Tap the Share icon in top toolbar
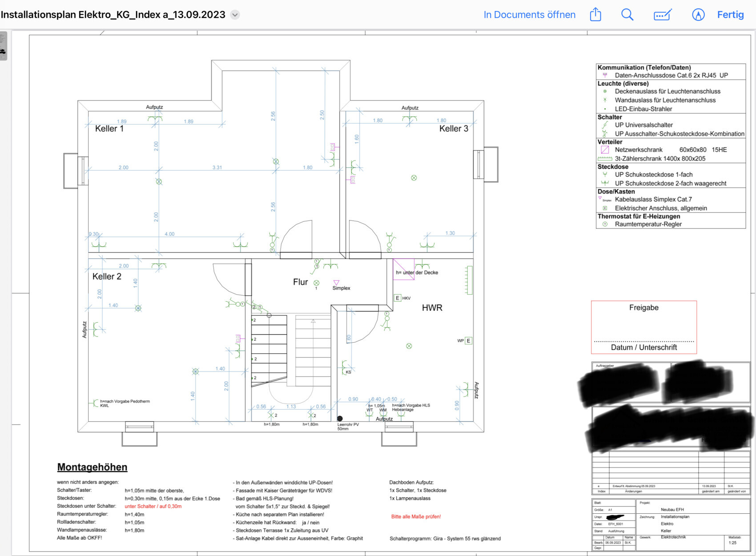756x556 pixels. [x=595, y=15]
